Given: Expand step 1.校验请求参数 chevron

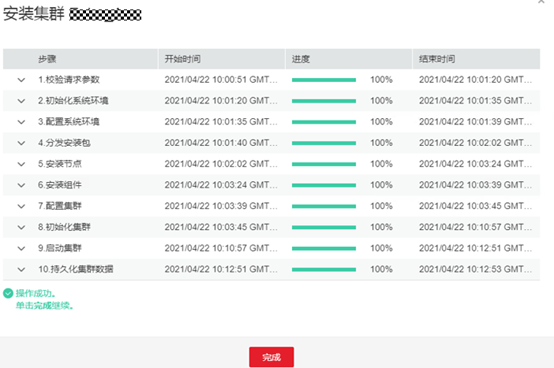Looking at the screenshot, I should [x=21, y=80].
